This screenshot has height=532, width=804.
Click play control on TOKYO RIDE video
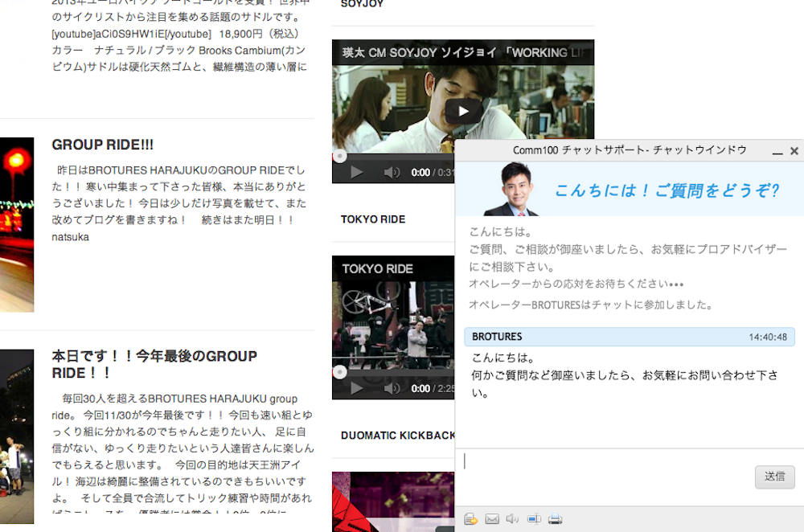coord(356,388)
